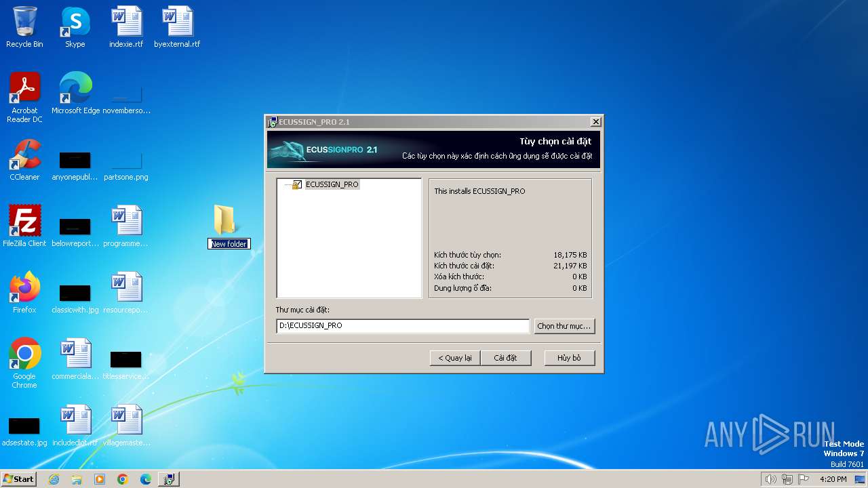Open the Action Center flag icon

804,479
